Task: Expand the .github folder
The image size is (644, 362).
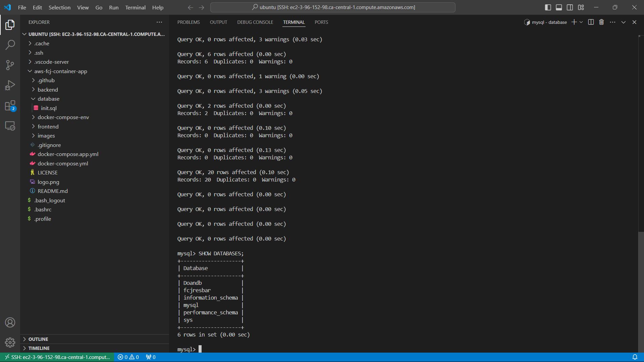Action: click(95, 80)
